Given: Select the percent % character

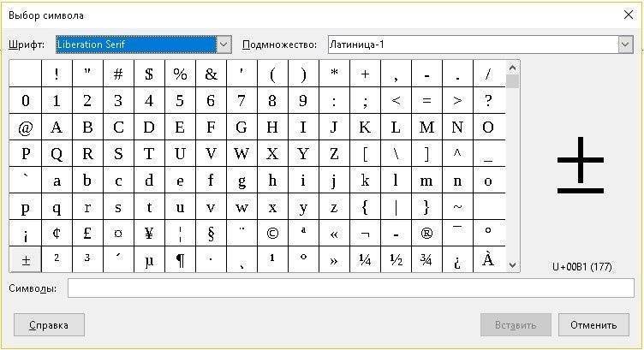Looking at the screenshot, I should [x=181, y=74].
